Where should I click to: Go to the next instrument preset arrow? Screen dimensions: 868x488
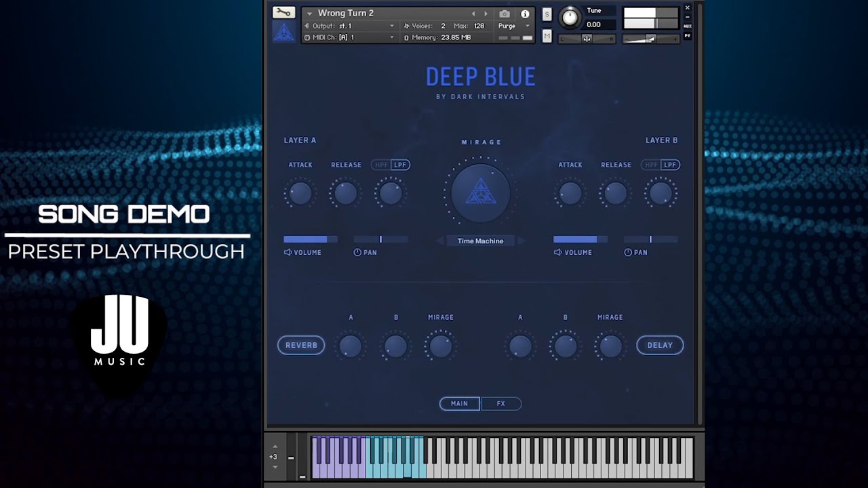pyautogui.click(x=486, y=14)
